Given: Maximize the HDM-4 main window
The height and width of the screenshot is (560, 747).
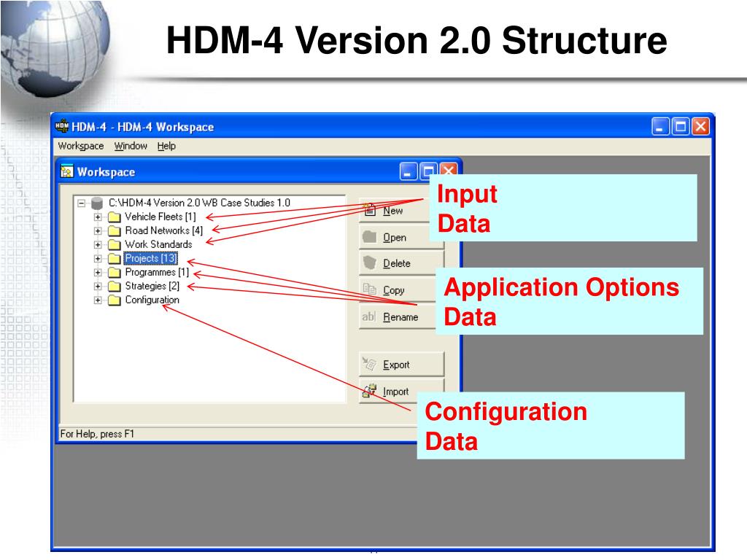Looking at the screenshot, I should coord(681,127).
